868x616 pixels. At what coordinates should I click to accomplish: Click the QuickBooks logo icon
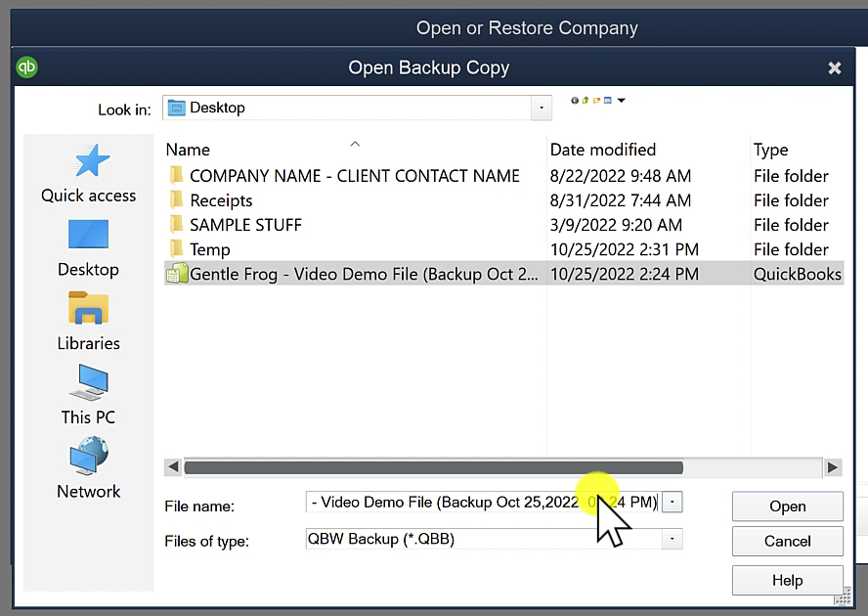(26, 67)
